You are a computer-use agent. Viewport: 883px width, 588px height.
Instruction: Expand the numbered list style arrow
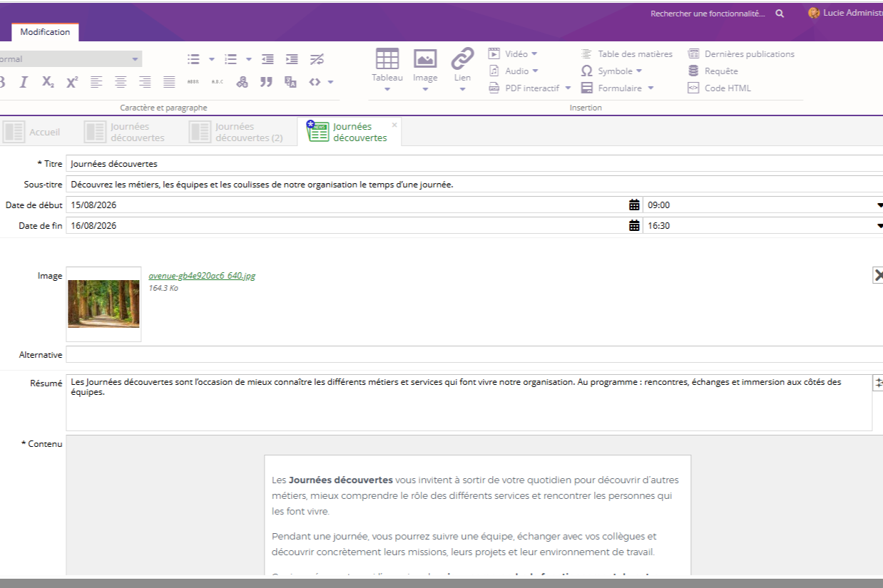(249, 59)
